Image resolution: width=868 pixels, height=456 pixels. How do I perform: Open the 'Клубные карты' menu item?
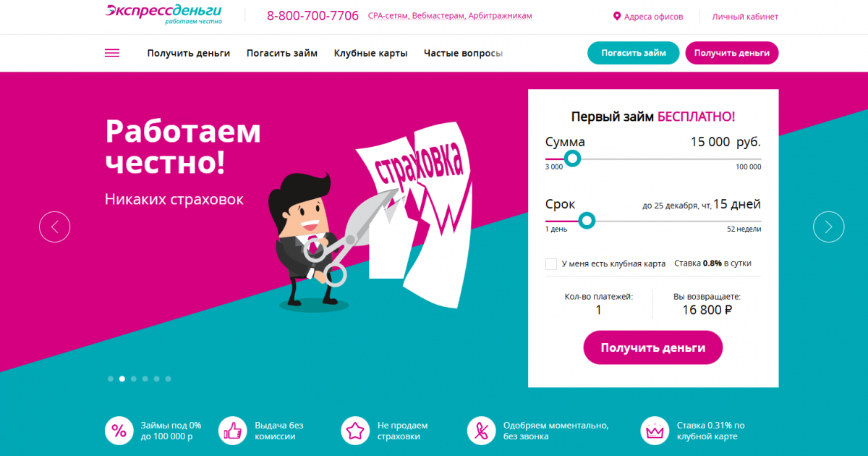[x=370, y=53]
